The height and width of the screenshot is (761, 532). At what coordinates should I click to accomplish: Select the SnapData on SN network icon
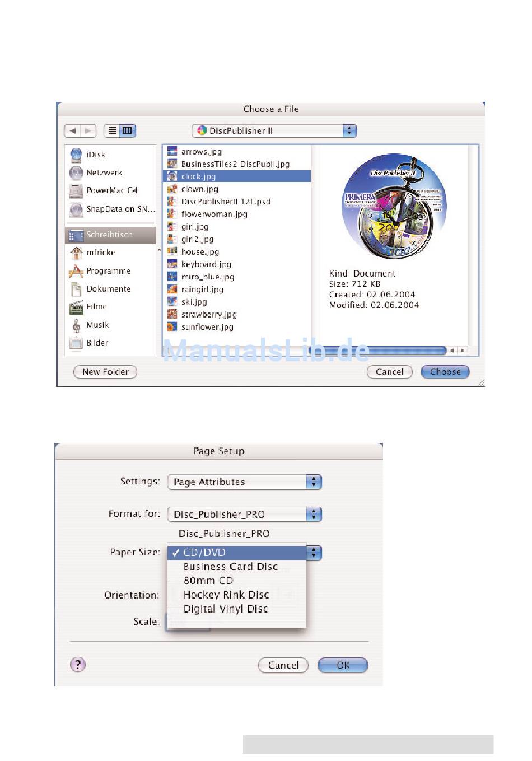click(x=76, y=209)
